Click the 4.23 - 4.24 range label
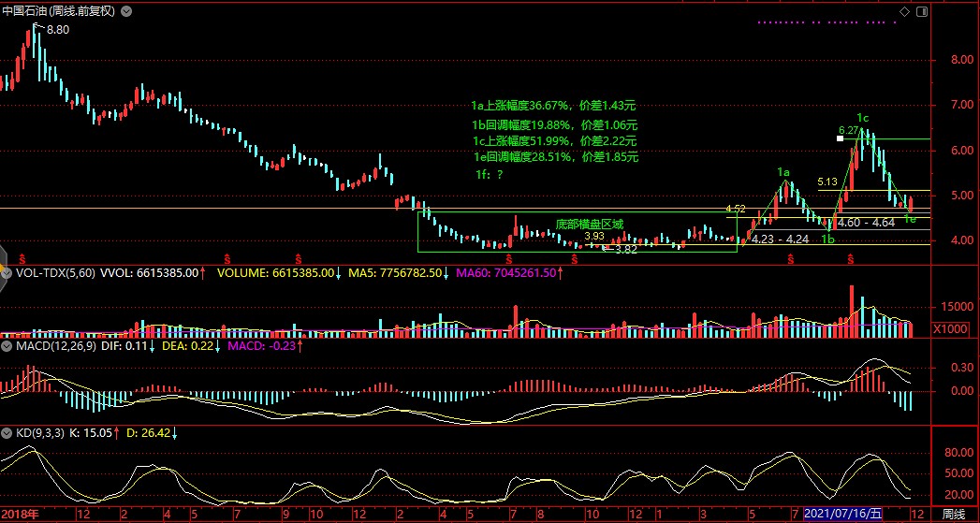This screenshot has width=980, height=523. click(780, 239)
